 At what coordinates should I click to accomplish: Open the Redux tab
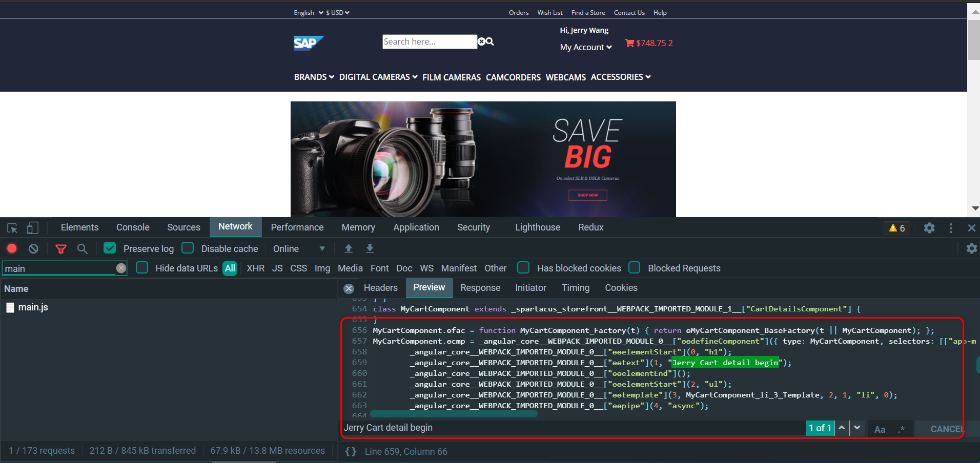590,227
